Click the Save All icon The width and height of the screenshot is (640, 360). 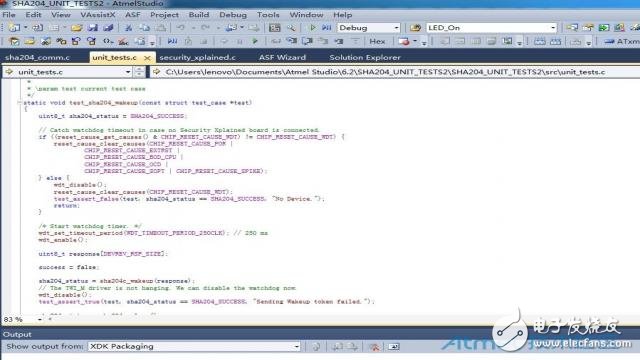(x=108, y=28)
